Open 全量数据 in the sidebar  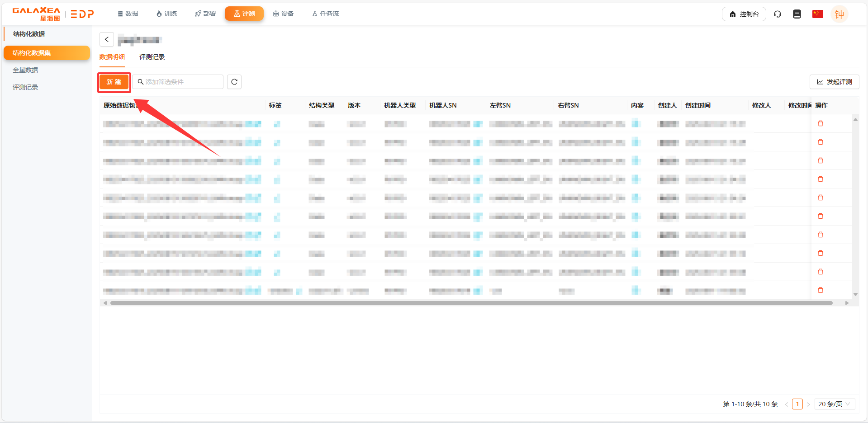pyautogui.click(x=25, y=70)
